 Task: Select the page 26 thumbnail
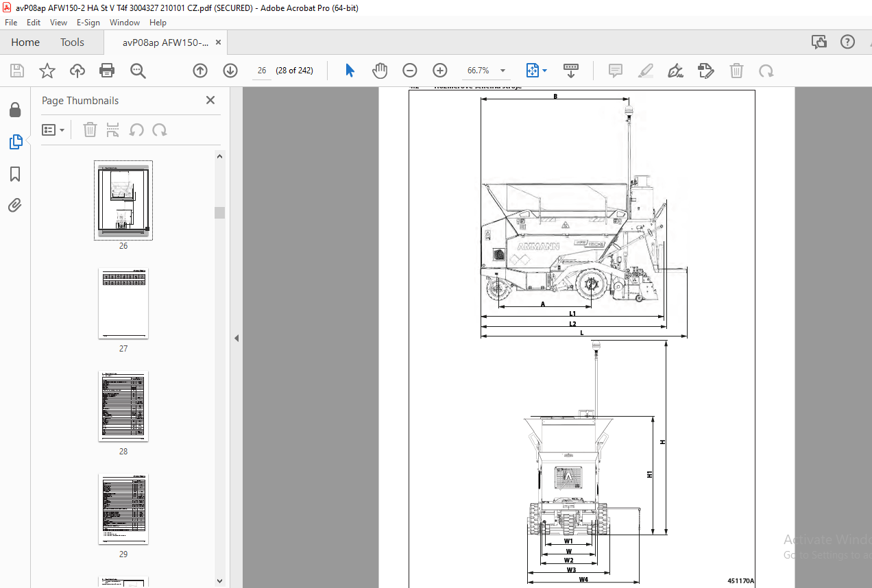[123, 200]
